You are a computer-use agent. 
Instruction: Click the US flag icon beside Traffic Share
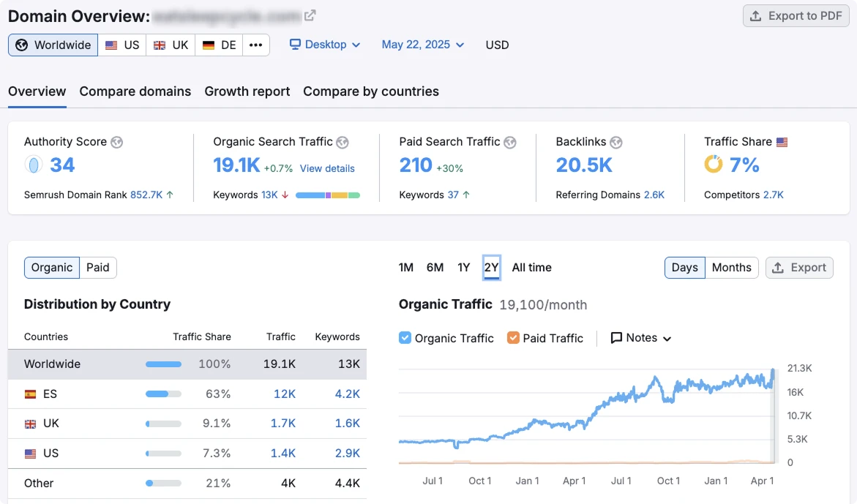(782, 142)
